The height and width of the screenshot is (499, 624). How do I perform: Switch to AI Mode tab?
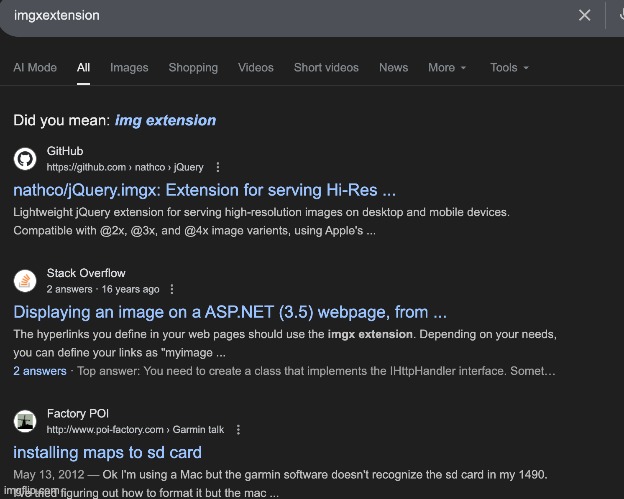point(35,68)
